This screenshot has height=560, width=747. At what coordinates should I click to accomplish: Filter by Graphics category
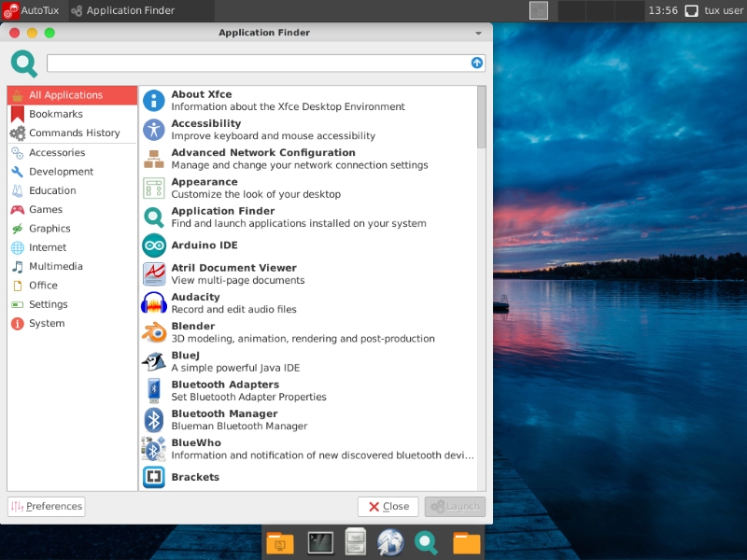click(x=73, y=229)
